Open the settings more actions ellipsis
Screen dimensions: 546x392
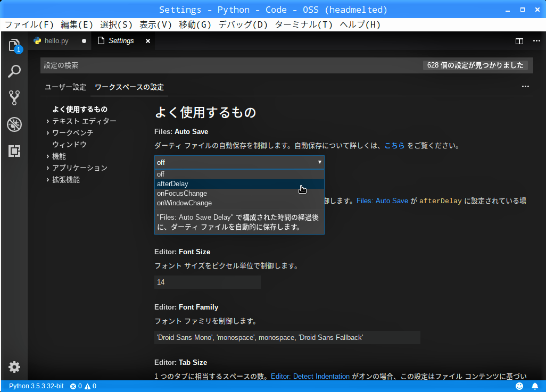pyautogui.click(x=525, y=86)
